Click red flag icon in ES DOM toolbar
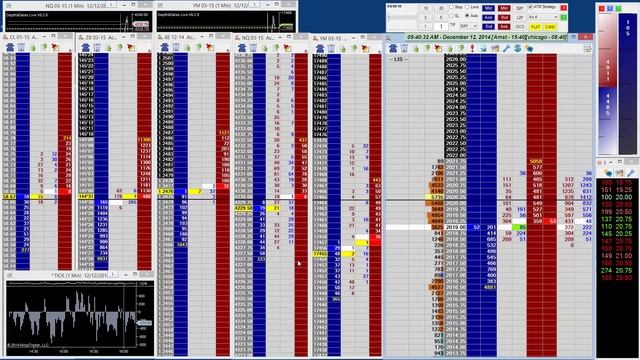 coord(438,49)
